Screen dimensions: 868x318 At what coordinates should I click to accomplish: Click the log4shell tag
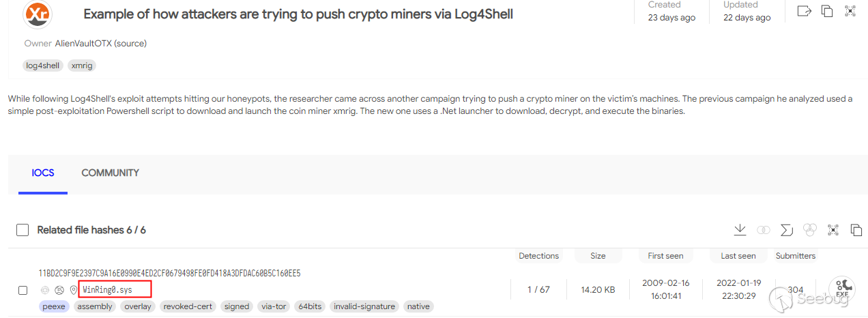pyautogui.click(x=43, y=66)
